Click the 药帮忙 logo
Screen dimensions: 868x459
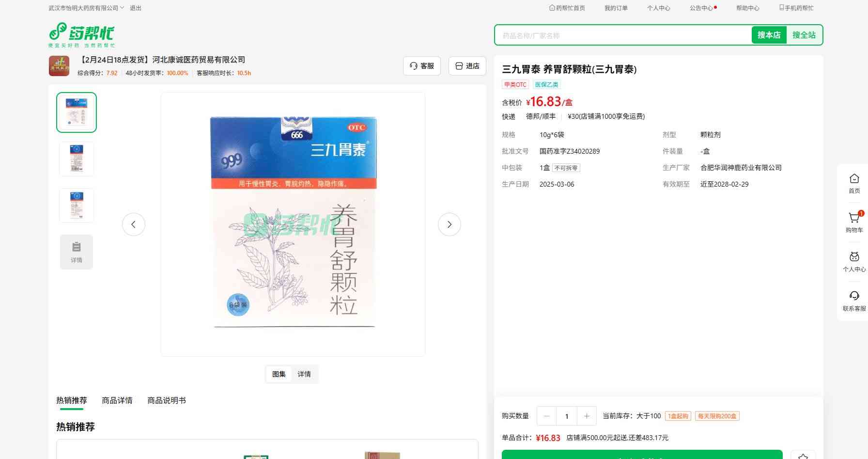[x=81, y=34]
